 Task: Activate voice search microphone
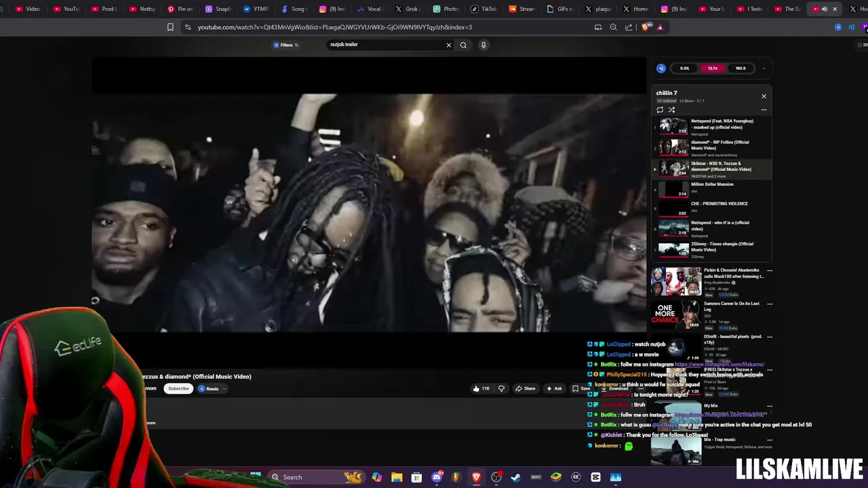484,45
